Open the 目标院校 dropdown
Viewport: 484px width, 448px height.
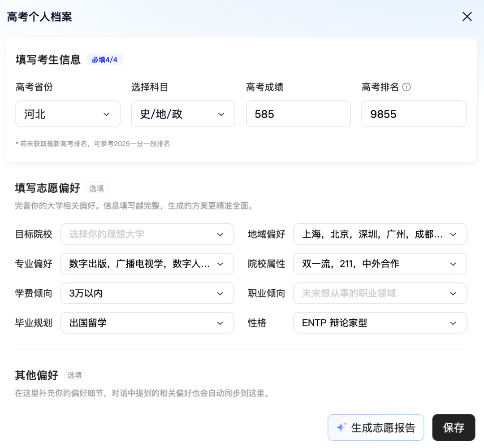point(147,234)
